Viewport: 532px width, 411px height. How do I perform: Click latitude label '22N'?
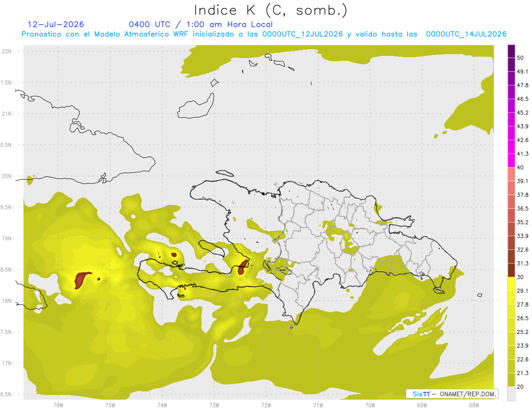click(x=7, y=51)
